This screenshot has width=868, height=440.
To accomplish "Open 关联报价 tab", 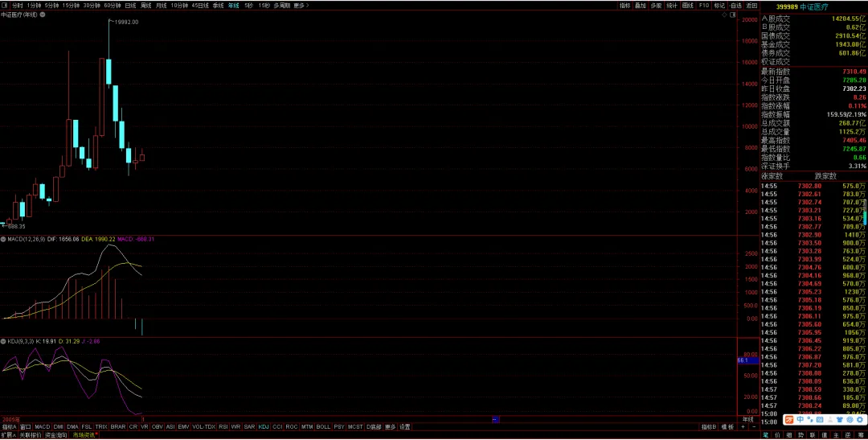I will pos(31,435).
